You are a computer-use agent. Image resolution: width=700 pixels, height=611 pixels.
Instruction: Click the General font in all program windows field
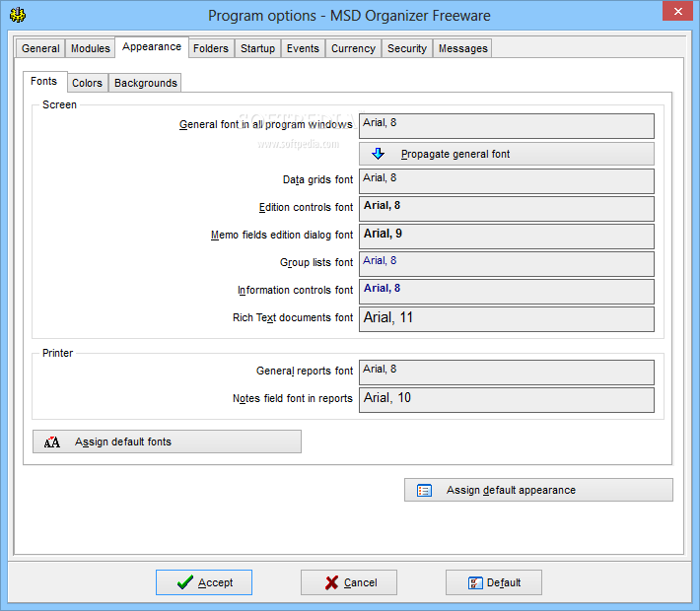click(x=507, y=126)
